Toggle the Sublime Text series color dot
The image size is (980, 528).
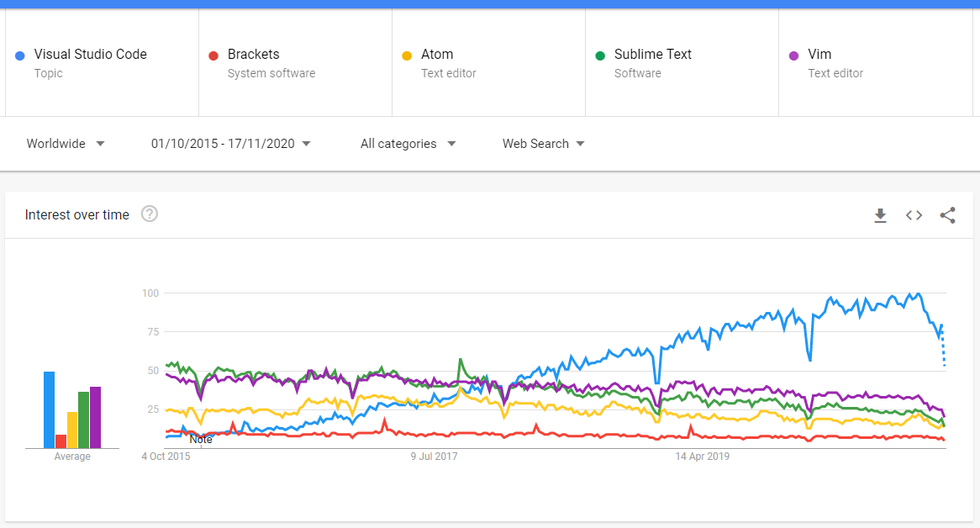tap(599, 55)
